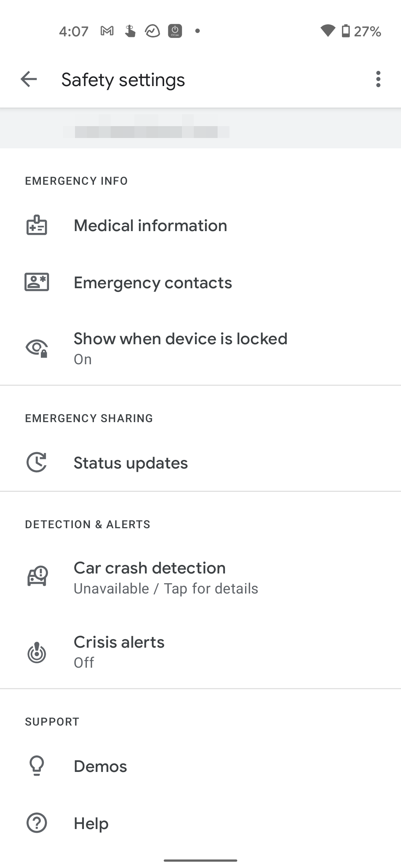The image size is (401, 868).
Task: Toggle Show when device is locked
Action: (x=200, y=348)
